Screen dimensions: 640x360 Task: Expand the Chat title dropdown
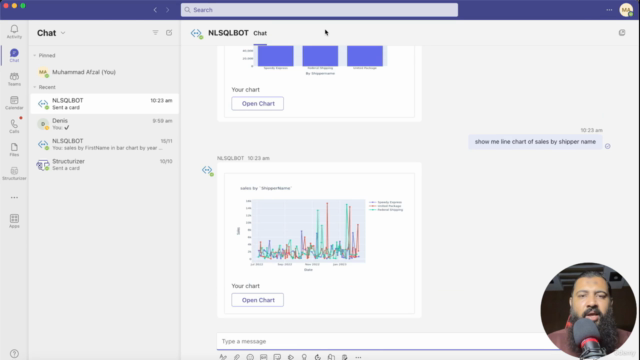pos(63,33)
